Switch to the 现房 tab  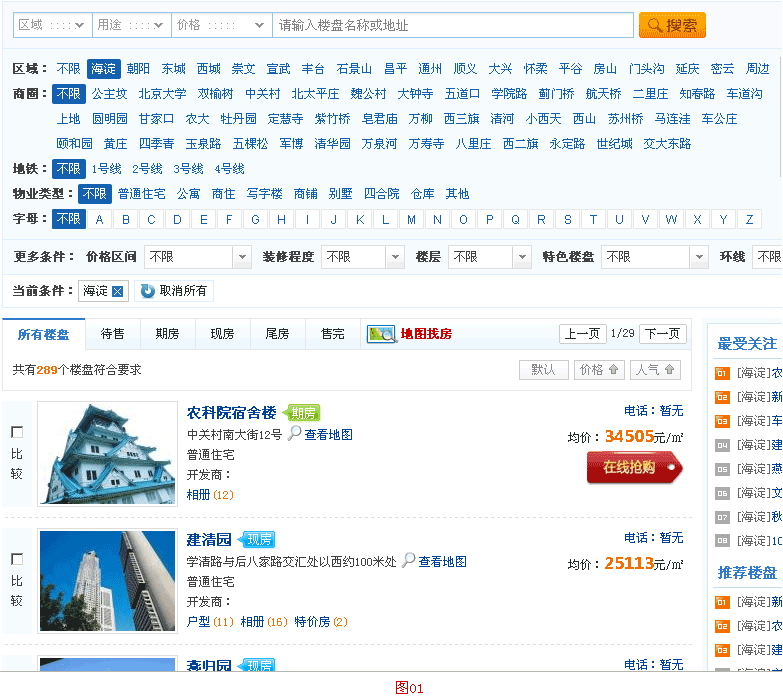point(222,334)
